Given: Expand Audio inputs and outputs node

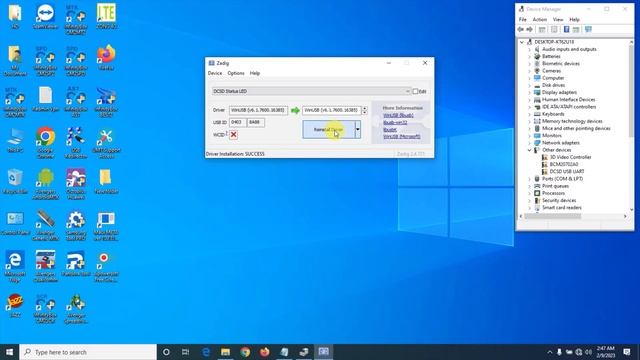Looking at the screenshot, I should [x=529, y=49].
